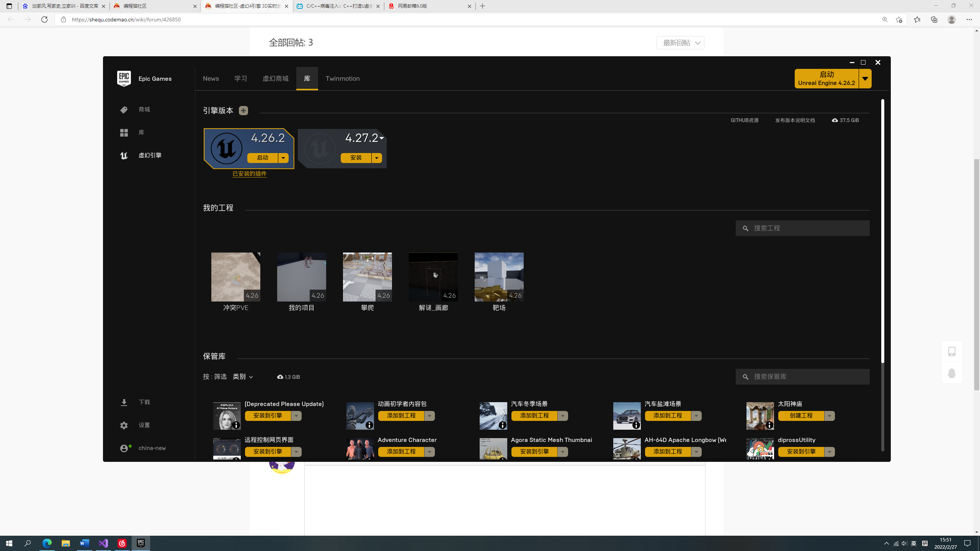Open the 冲突PVE project thumbnail

click(236, 277)
